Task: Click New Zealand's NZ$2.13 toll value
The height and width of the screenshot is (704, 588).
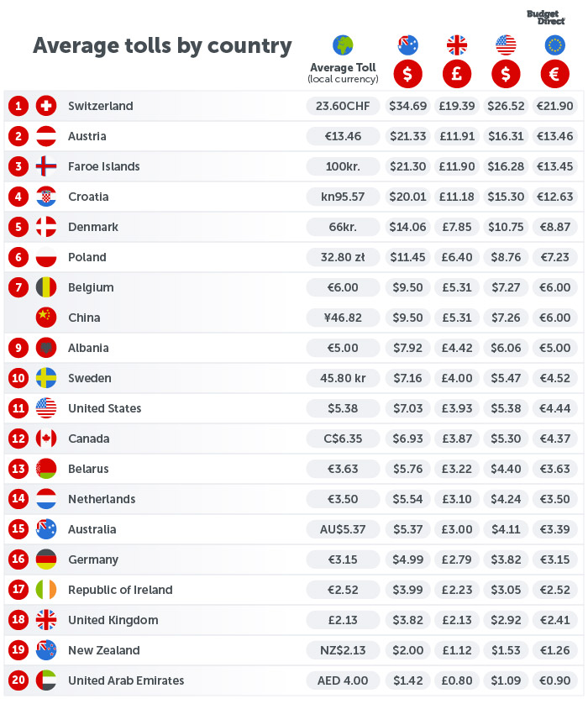Action: [x=343, y=650]
